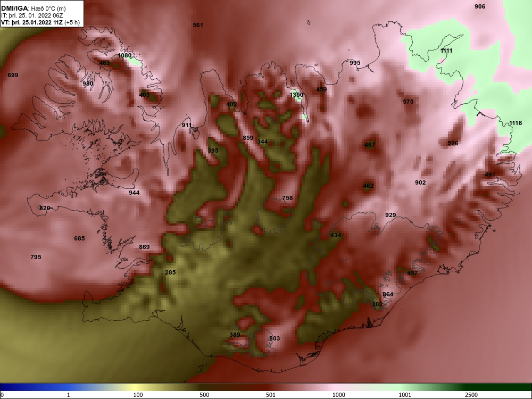The image size is (532, 399).
Task: Click the 402 map label
Action: (x=231, y=104)
